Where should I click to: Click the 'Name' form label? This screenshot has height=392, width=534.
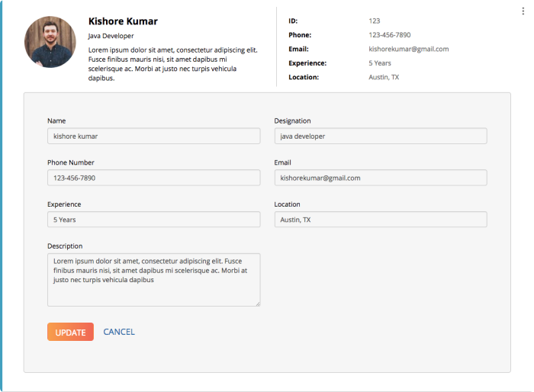(56, 121)
